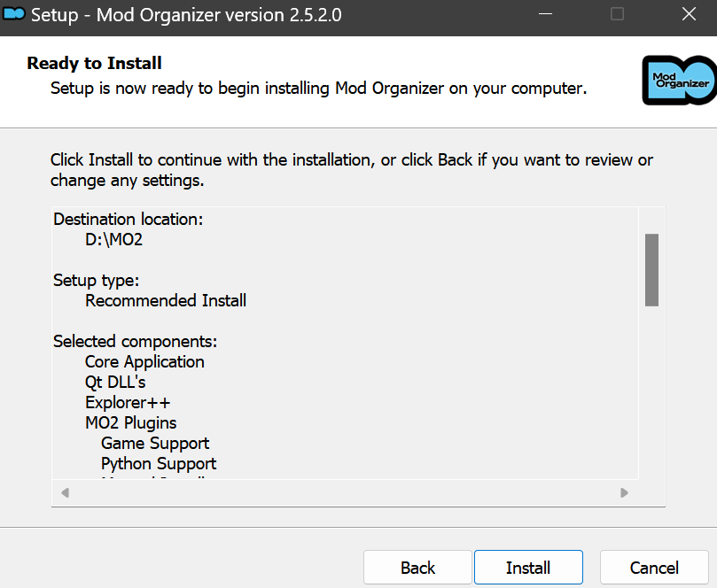Click the Setup window title text
The width and height of the screenshot is (717, 588).
click(x=186, y=15)
